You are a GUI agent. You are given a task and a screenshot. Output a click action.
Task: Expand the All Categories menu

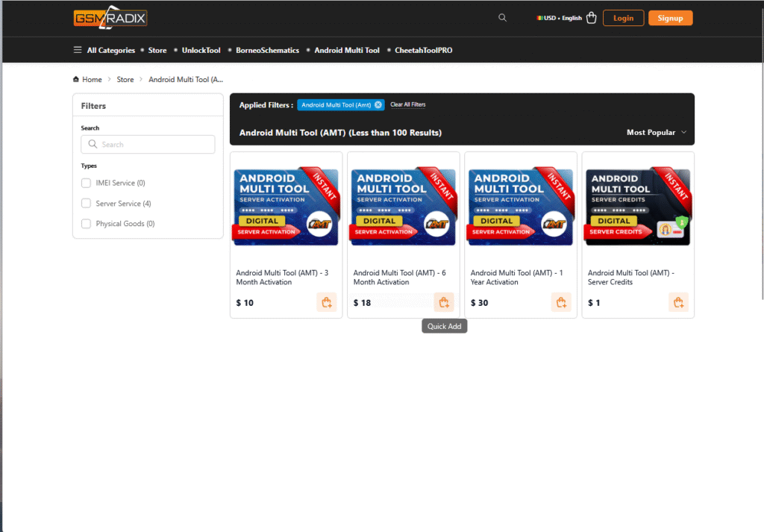(104, 51)
